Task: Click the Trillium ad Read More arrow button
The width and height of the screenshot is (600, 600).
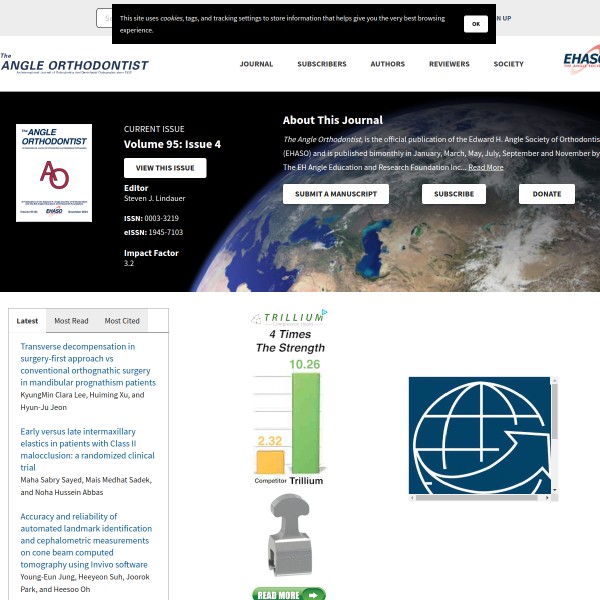Action: 289,594
